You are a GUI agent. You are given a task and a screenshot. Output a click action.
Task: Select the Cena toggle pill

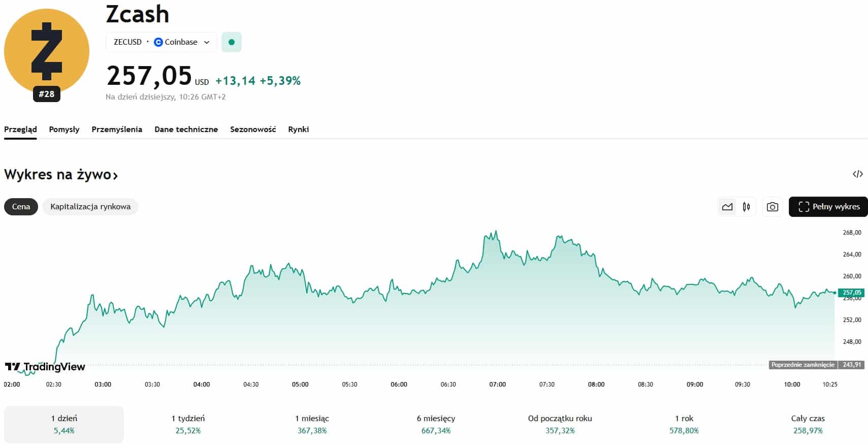[x=21, y=207]
